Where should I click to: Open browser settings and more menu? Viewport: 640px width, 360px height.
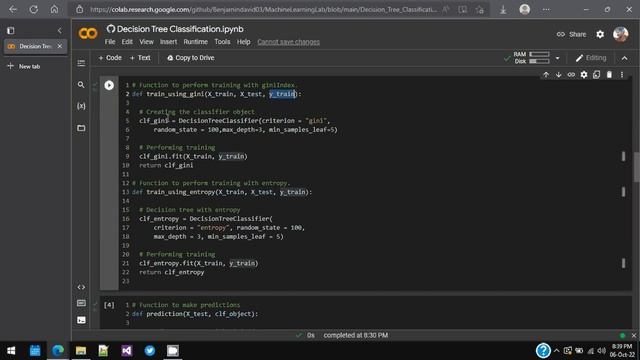tap(546, 9)
